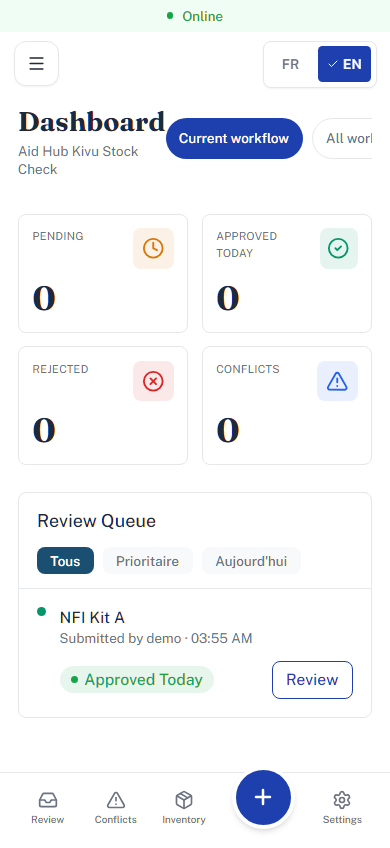This screenshot has width=390, height=848.
Task: Select the Current workflow pill
Action: pyautogui.click(x=234, y=138)
